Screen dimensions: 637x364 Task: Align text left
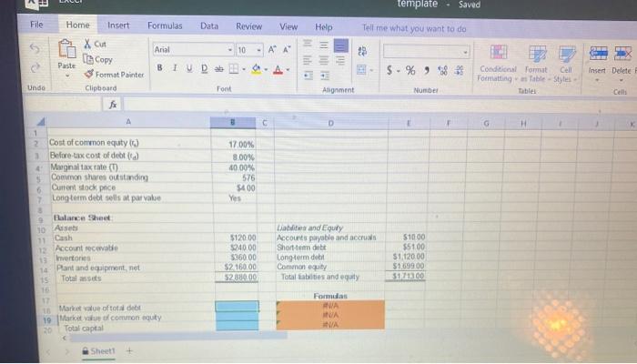tap(308, 61)
